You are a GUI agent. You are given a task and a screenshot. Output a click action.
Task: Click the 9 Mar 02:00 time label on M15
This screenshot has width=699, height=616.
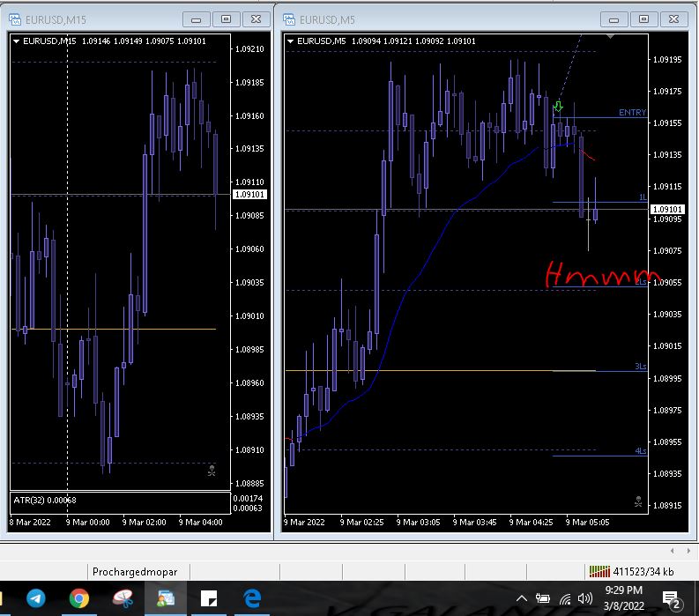pos(144,522)
